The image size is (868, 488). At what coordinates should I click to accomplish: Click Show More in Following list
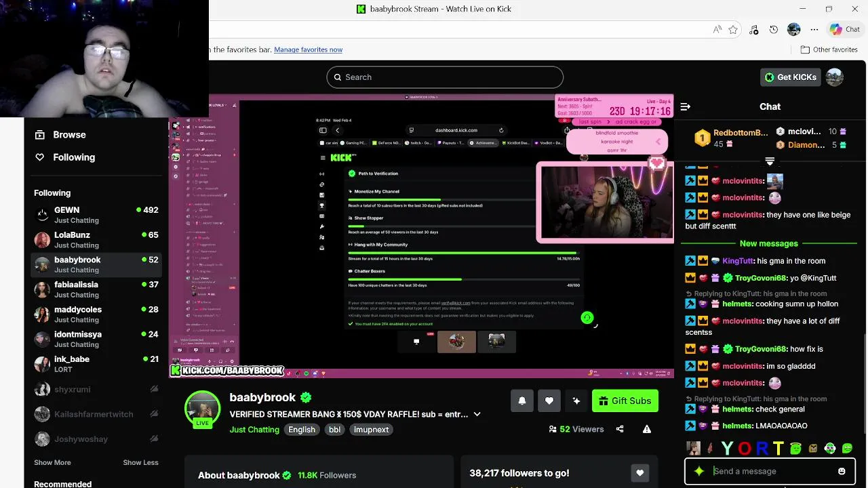(52, 462)
